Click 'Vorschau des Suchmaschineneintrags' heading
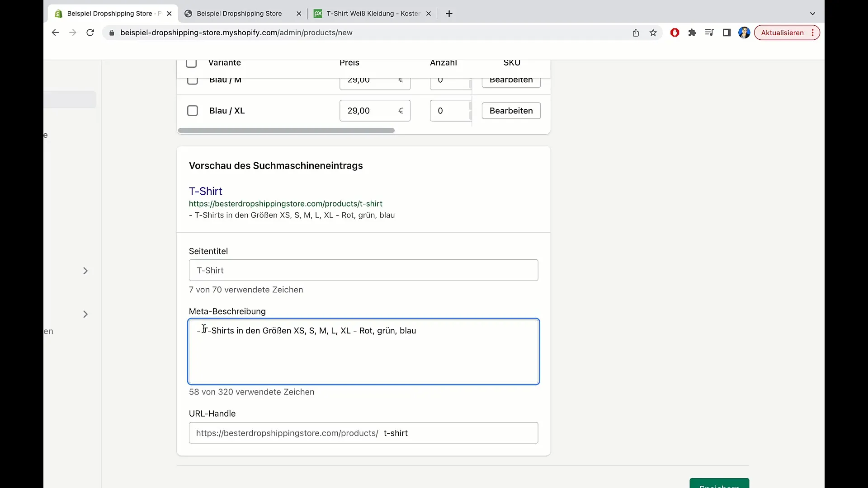868x488 pixels. [x=276, y=166]
